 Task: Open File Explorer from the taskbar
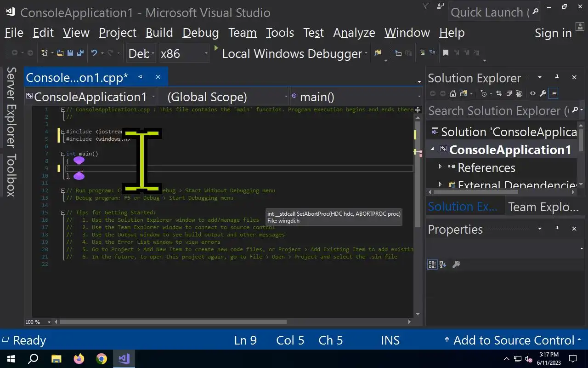57,359
